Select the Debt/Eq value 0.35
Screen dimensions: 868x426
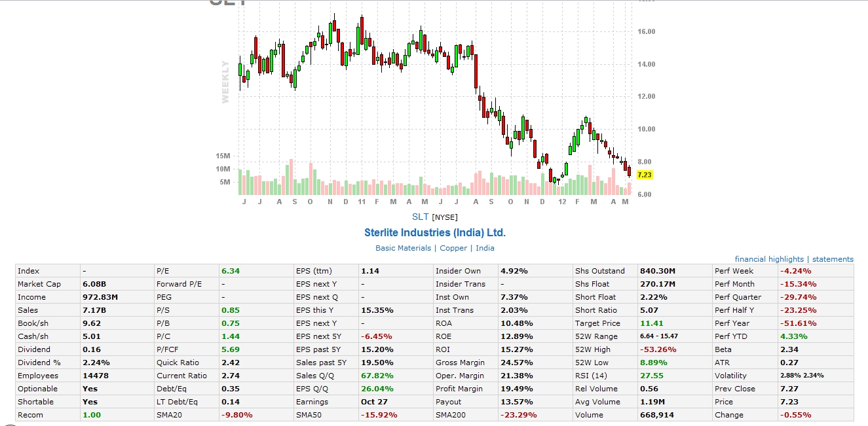231,389
